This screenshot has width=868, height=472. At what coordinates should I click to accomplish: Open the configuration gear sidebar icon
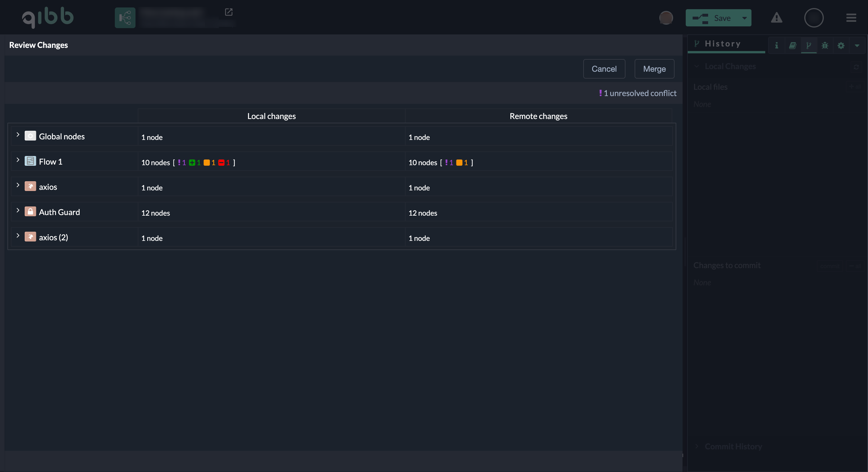click(x=841, y=45)
